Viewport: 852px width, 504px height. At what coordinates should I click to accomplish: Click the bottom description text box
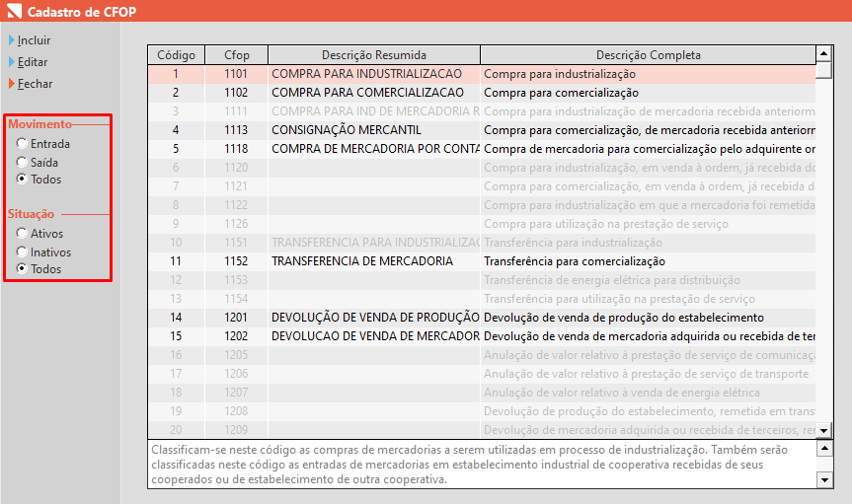(482, 465)
